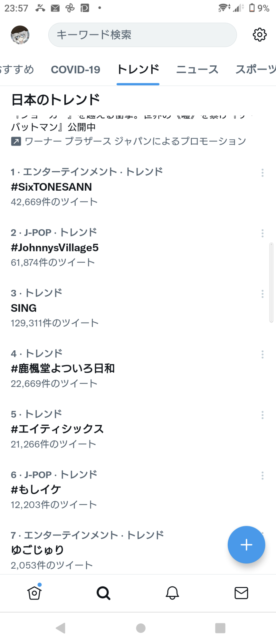Open more options for #JohnnysVillage5 trend
The height and width of the screenshot is (644, 276).
pos(262,233)
